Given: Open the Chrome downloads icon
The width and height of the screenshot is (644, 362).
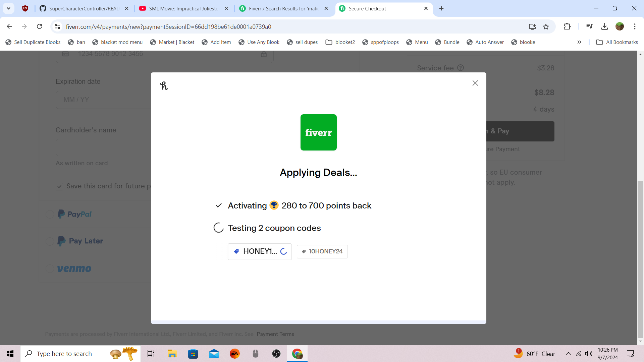Looking at the screenshot, I should (604, 26).
